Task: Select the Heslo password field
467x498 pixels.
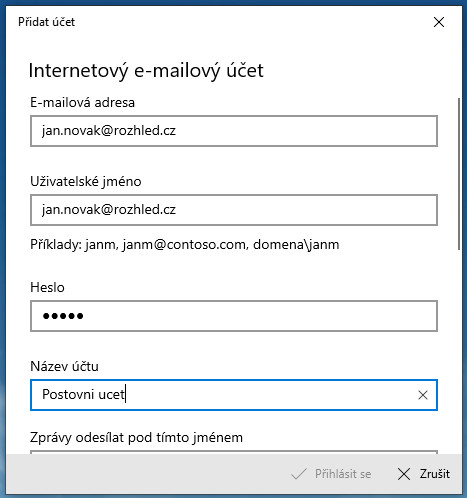Action: pos(234,316)
